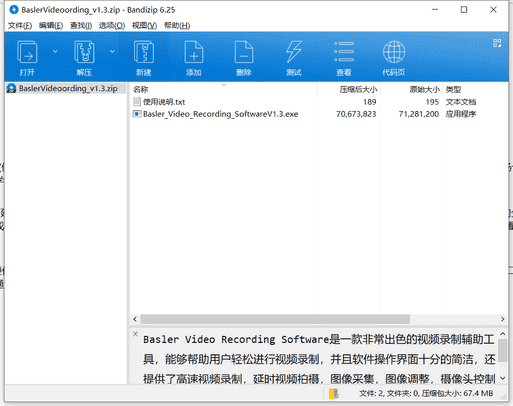The image size is (513, 406).
Task: Close the archive comment pane with the X
Action: click(x=135, y=334)
